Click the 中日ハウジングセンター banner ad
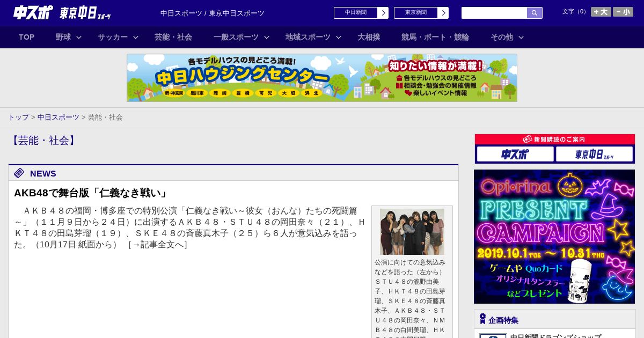The height and width of the screenshot is (338, 644). tap(322, 78)
